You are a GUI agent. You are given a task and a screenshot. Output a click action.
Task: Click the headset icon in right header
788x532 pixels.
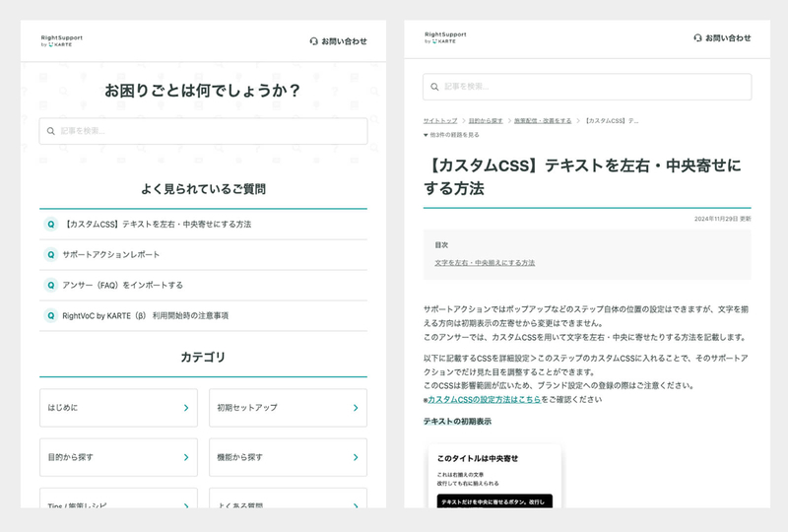[x=697, y=37]
